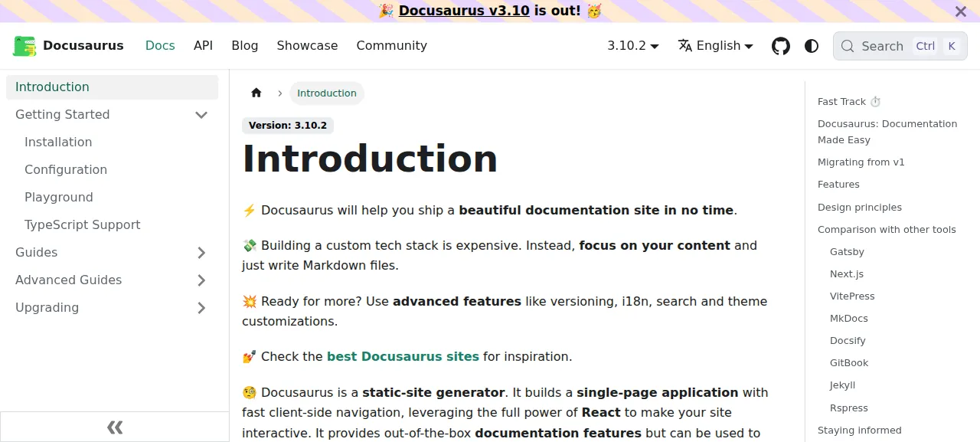
Task: Open the Docusaurus v3.10 announcement link
Action: tap(464, 11)
